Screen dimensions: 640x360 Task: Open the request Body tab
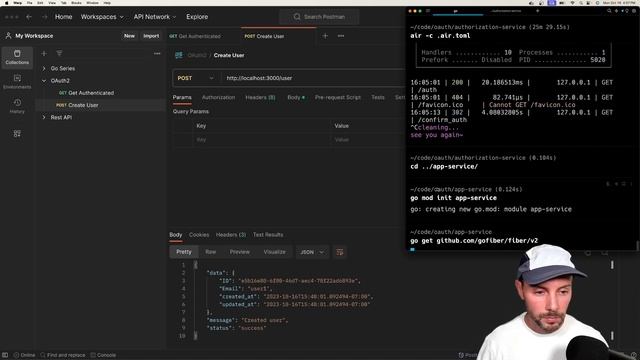point(296,98)
